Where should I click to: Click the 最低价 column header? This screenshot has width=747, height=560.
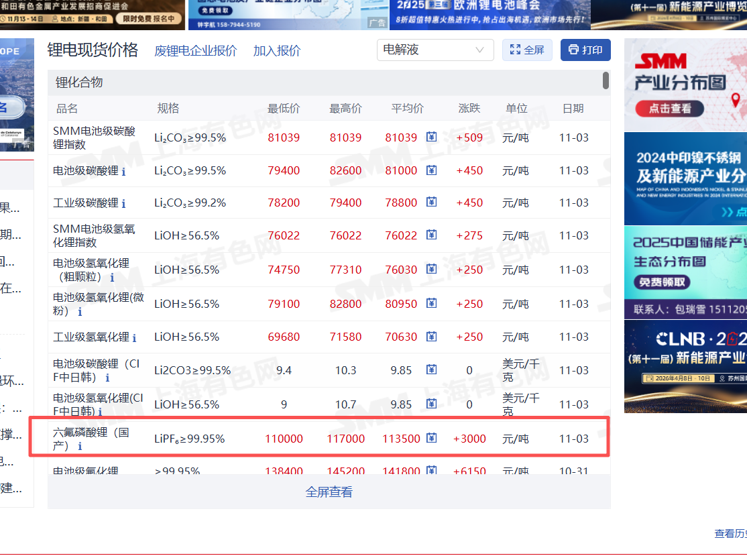pos(284,109)
